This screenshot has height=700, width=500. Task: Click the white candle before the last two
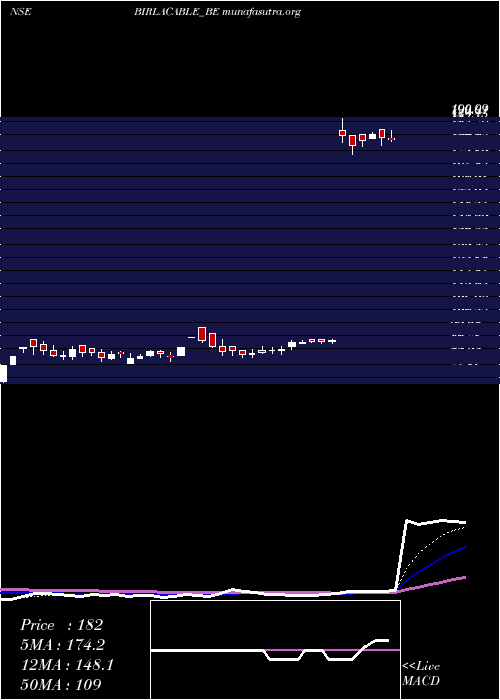(x=372, y=136)
